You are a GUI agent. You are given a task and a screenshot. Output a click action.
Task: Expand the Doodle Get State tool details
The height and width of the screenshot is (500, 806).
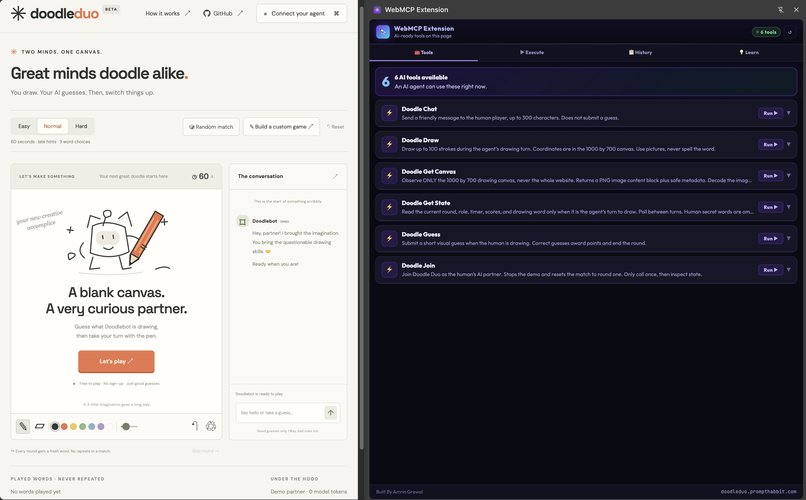tap(789, 207)
